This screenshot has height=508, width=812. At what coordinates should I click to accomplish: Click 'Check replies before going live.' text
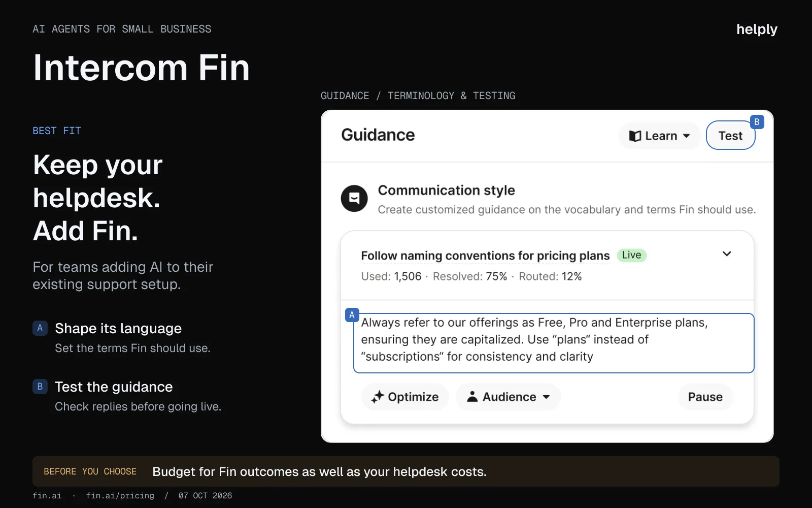138,407
